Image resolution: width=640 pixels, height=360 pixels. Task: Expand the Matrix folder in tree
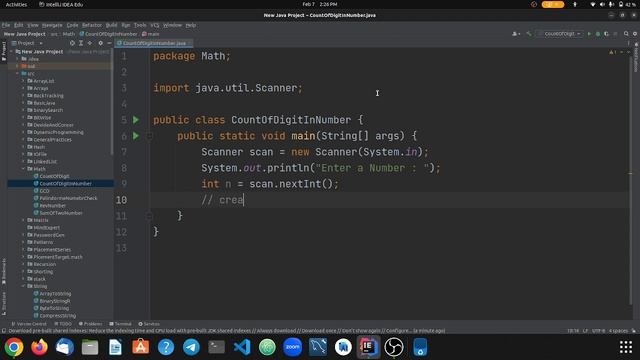[x=23, y=220]
